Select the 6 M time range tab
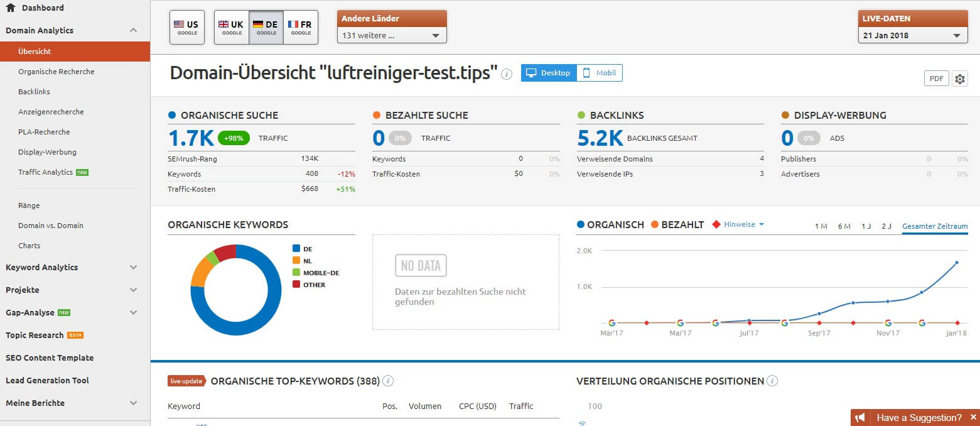980x426 pixels. (844, 226)
